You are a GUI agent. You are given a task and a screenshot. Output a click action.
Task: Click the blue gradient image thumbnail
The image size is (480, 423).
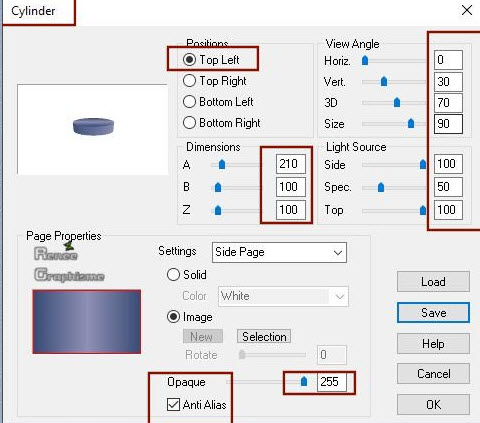click(87, 322)
